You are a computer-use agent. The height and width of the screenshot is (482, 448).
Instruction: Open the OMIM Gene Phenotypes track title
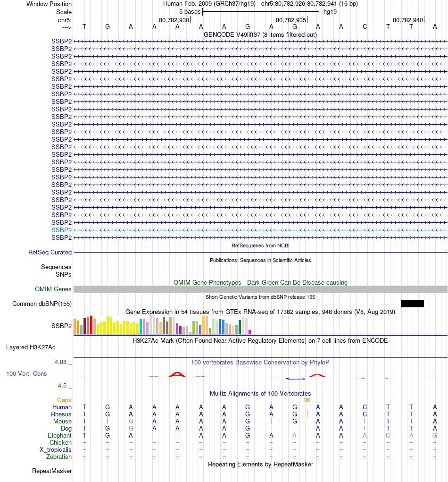coord(260,282)
